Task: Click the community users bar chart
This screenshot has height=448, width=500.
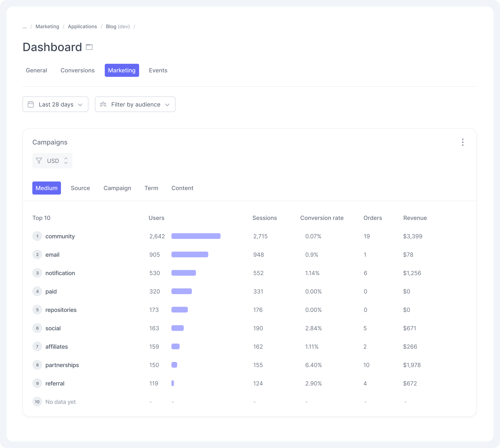Action: [x=196, y=236]
